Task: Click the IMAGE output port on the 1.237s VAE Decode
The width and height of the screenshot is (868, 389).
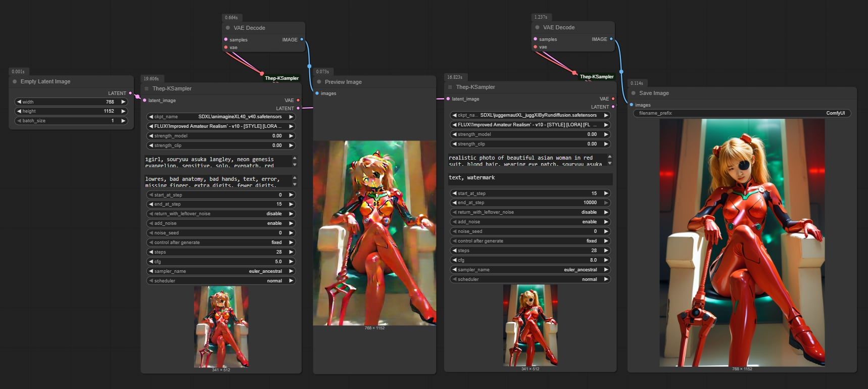Action: point(611,39)
